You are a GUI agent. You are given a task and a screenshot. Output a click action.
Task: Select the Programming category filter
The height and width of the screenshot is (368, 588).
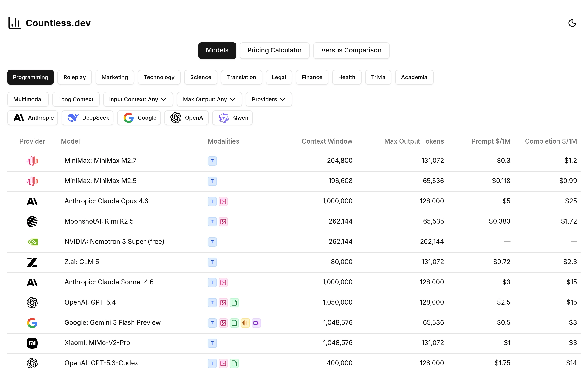tap(31, 77)
